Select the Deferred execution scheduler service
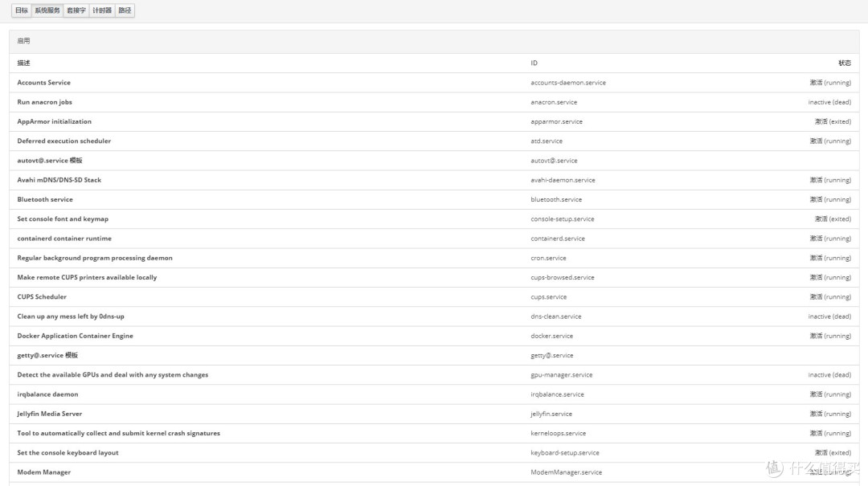This screenshot has width=868, height=486. (64, 141)
